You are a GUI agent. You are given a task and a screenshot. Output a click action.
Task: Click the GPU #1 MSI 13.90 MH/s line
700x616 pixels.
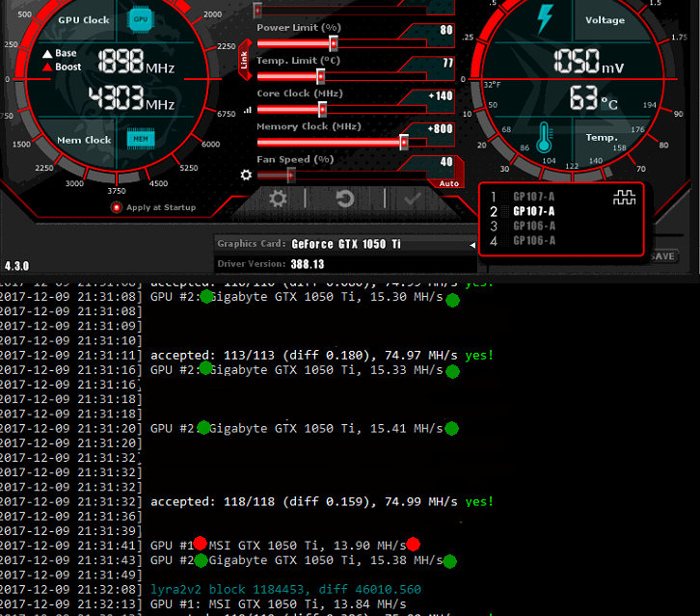click(x=279, y=546)
